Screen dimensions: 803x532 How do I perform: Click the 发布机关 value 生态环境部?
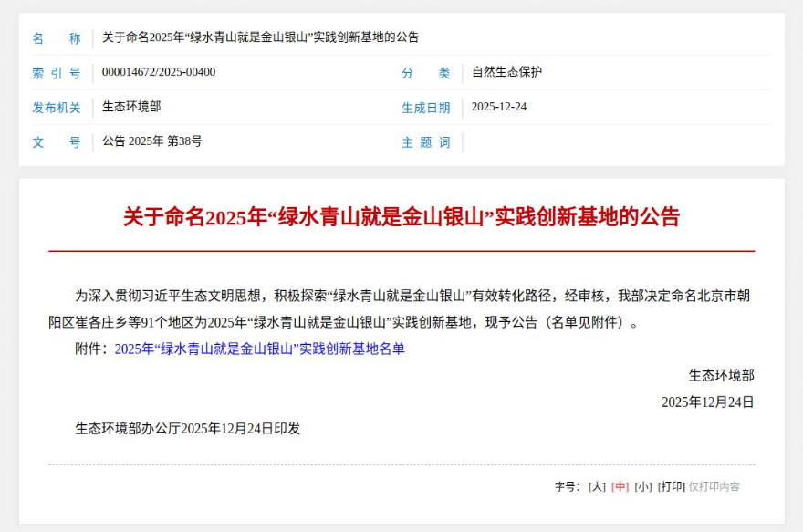click(131, 107)
